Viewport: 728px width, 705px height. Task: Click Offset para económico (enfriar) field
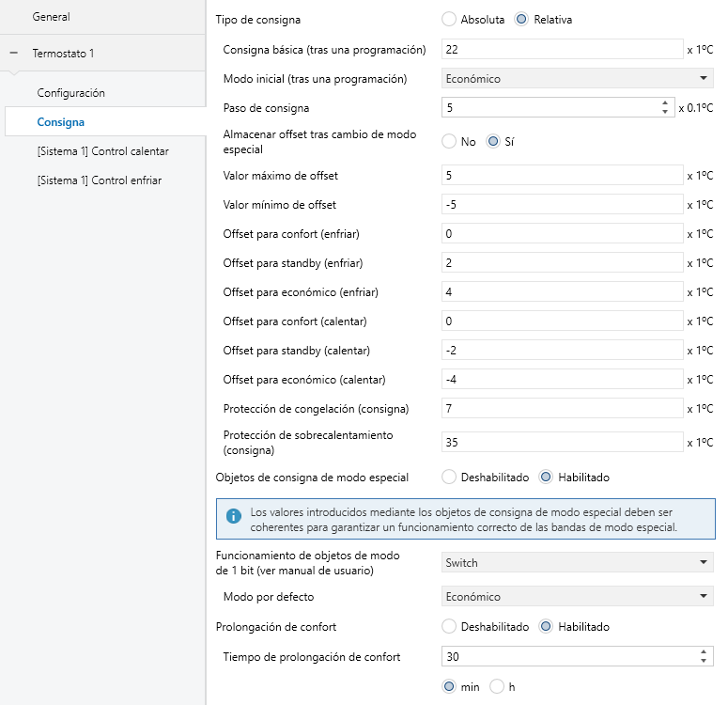[x=563, y=291]
